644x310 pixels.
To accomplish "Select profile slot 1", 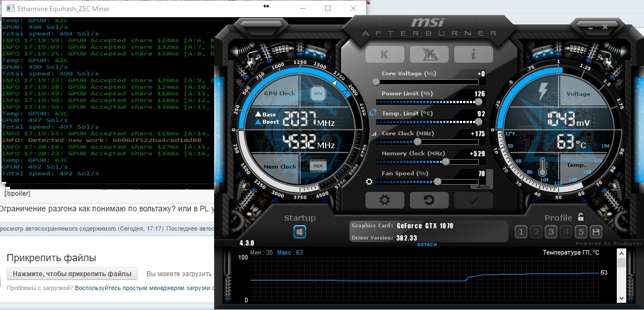I will [521, 232].
